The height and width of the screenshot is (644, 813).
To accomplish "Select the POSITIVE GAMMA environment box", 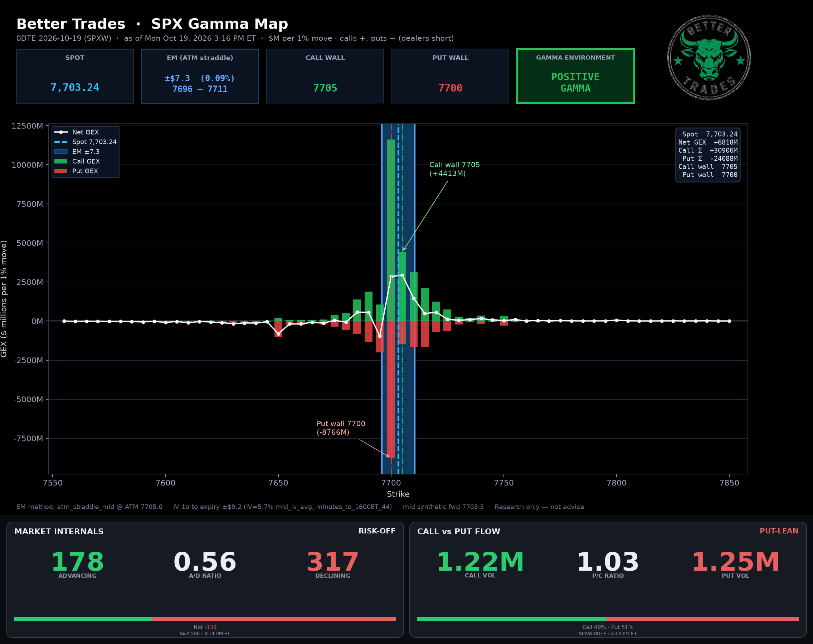I will tap(575, 76).
